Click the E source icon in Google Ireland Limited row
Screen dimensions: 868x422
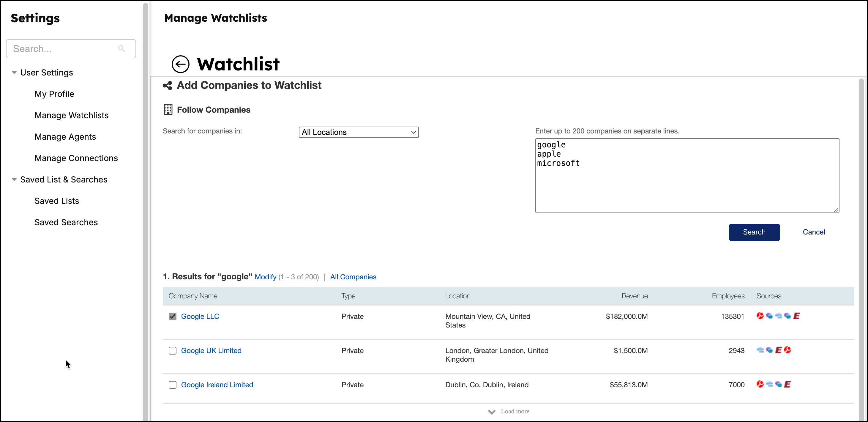coord(788,384)
